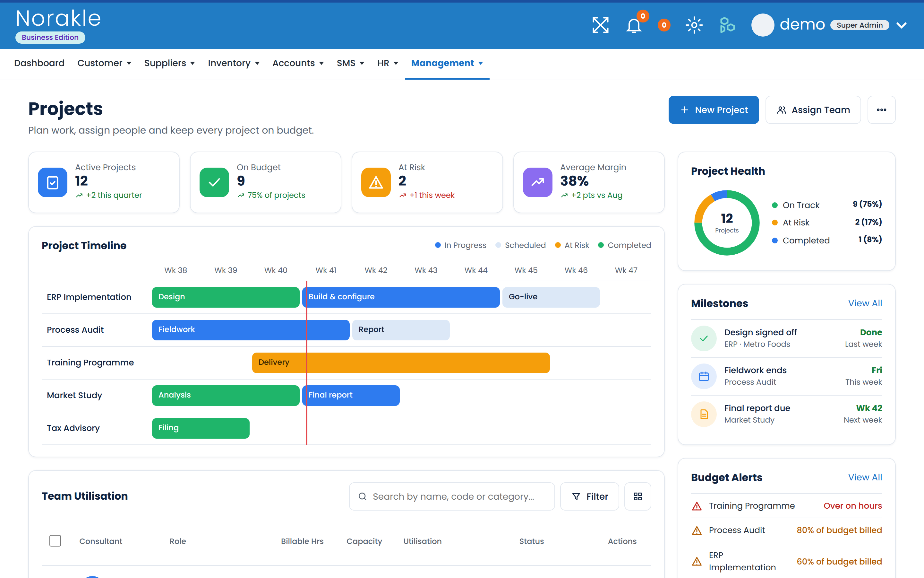Select the Report scheduled bar
The image size is (924, 578).
pos(401,330)
